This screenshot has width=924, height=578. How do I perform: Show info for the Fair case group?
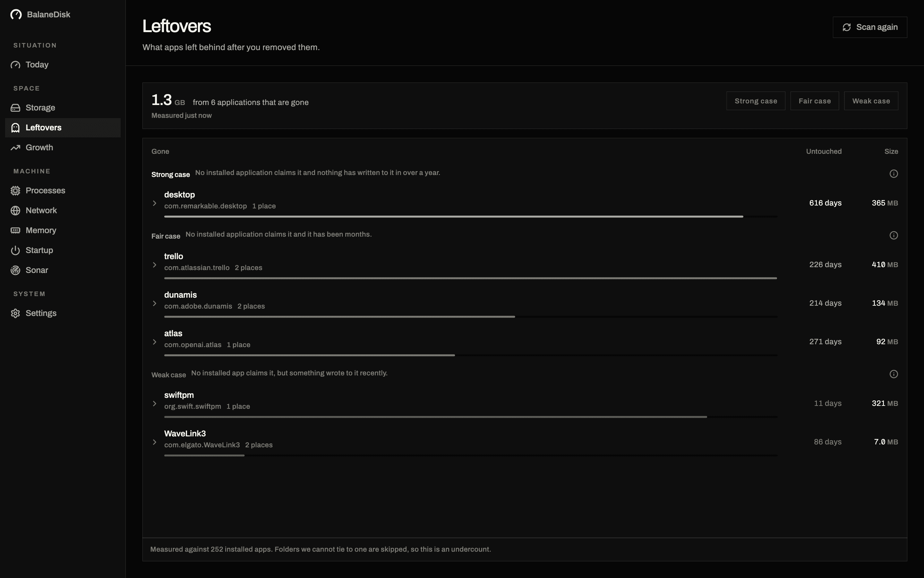point(894,235)
